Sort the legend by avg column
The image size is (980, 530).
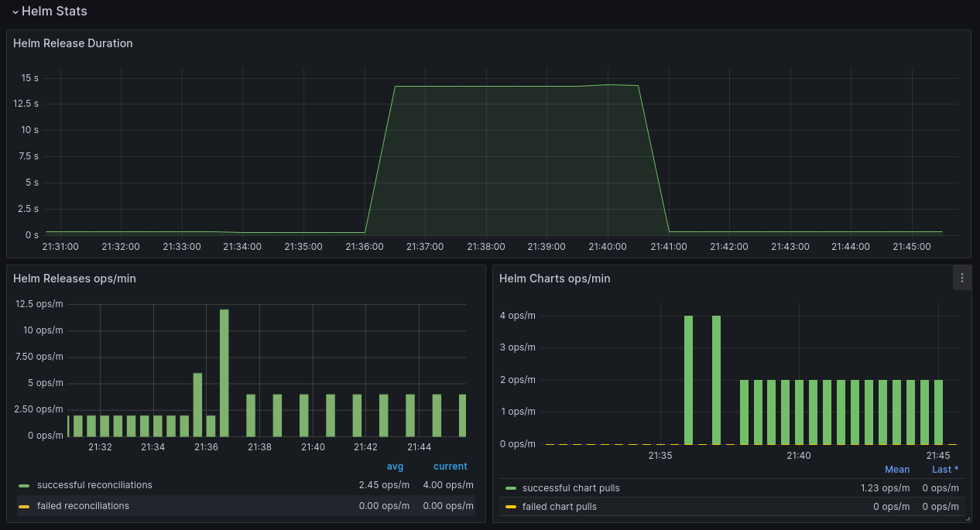tap(395, 466)
